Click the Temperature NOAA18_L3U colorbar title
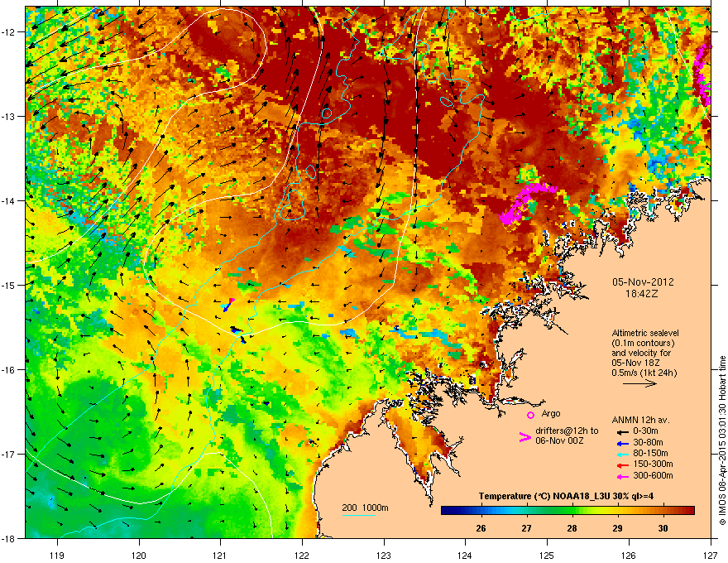 point(567,496)
